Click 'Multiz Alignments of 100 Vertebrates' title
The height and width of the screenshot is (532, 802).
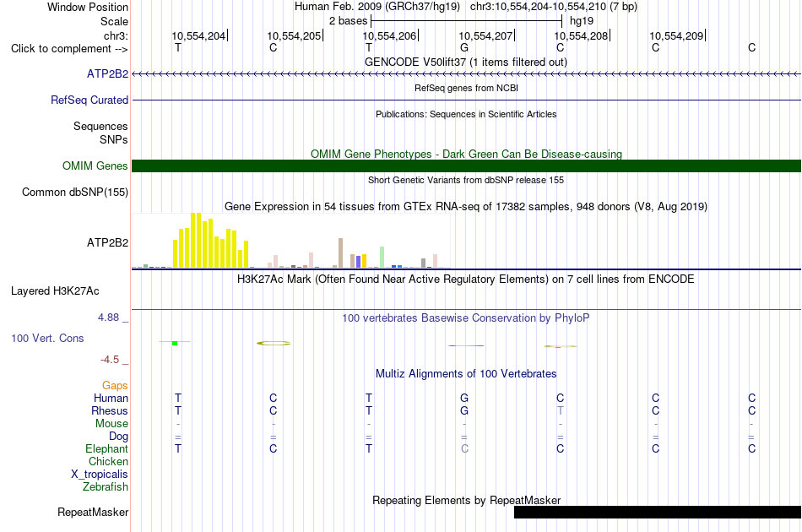pos(466,373)
